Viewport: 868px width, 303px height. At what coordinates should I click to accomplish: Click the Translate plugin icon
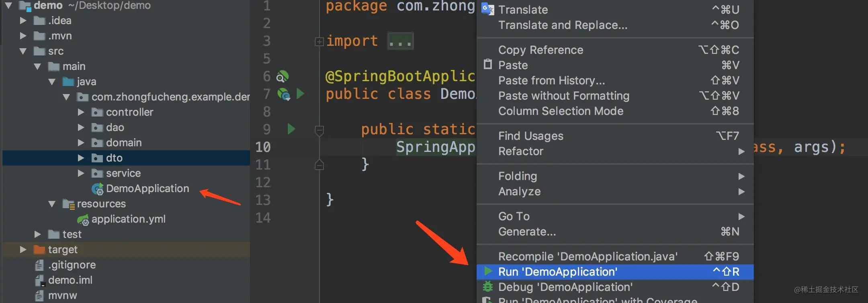[x=487, y=9]
